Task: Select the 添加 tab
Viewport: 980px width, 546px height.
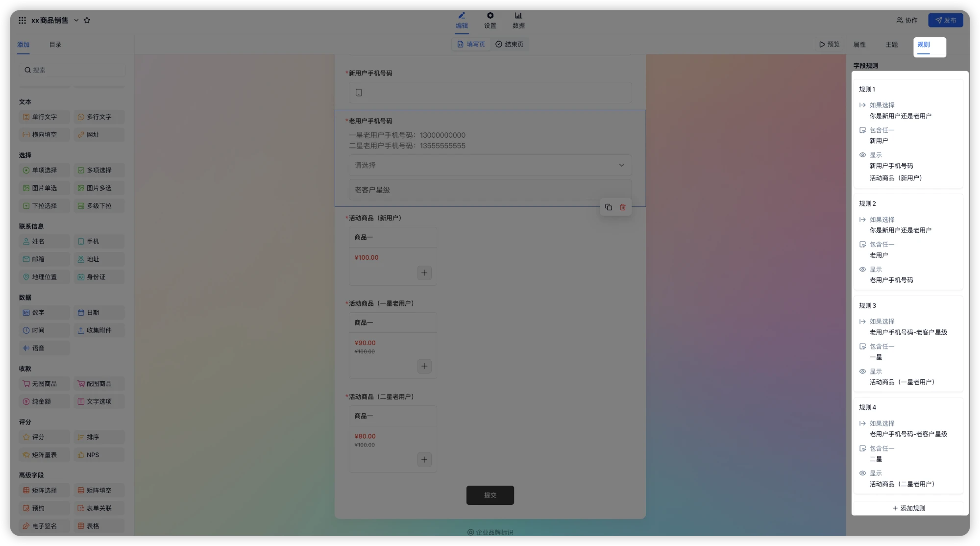Action: click(23, 45)
